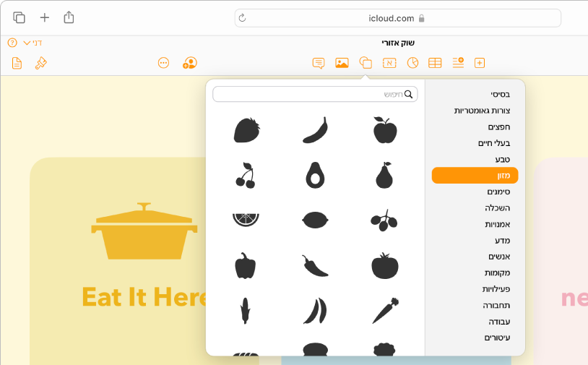The width and height of the screenshot is (588, 365).
Task: Insert the olives branch shape
Action: click(x=384, y=220)
